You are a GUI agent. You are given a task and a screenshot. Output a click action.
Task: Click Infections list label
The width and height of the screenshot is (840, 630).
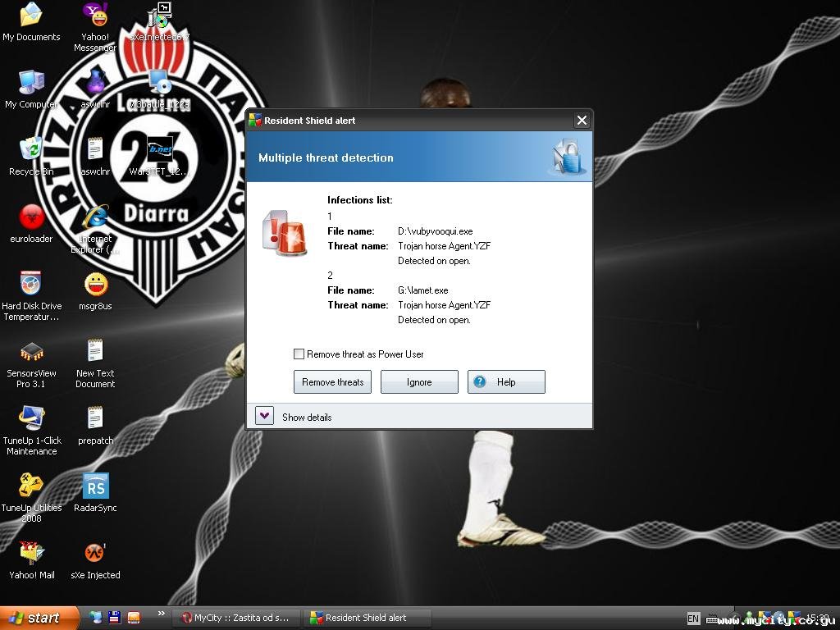click(360, 200)
